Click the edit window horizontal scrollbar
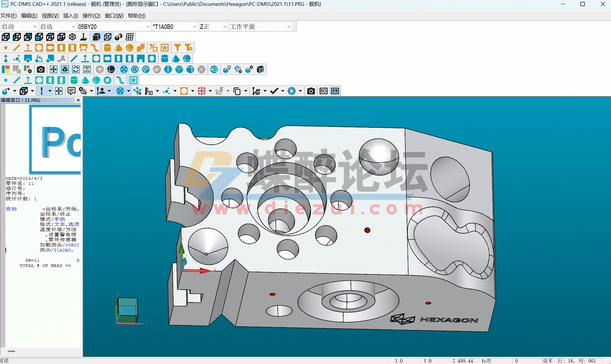611x364 pixels. [x=11, y=351]
